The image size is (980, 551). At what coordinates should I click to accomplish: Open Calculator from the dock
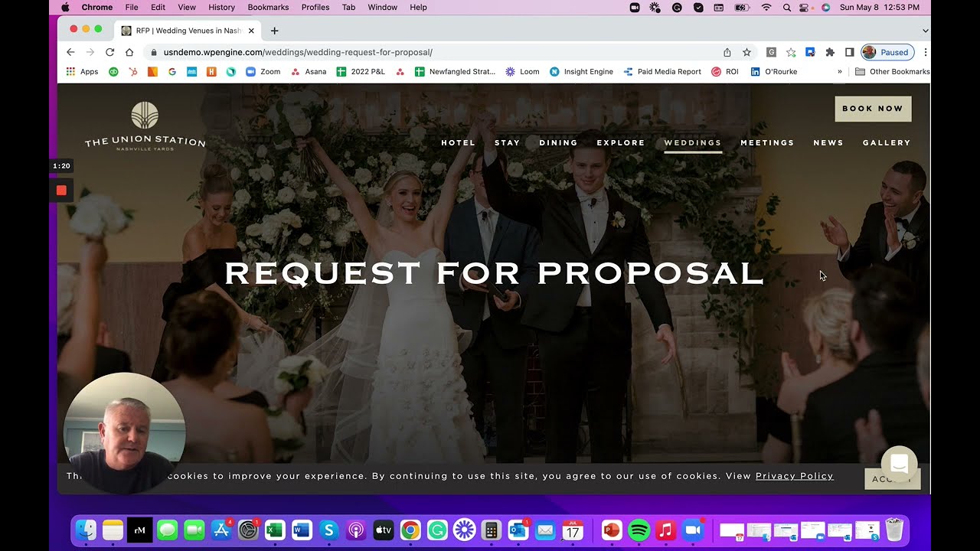[492, 530]
